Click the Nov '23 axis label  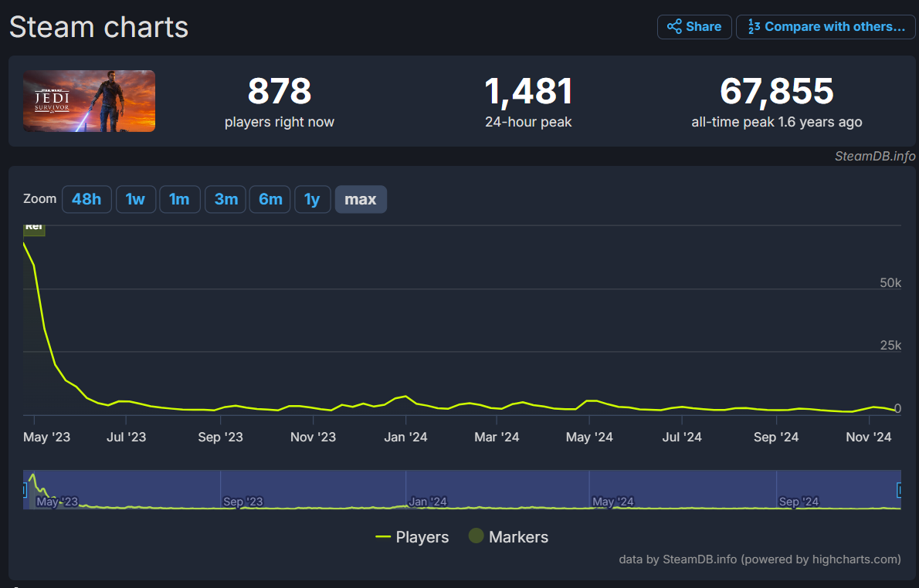pos(313,437)
